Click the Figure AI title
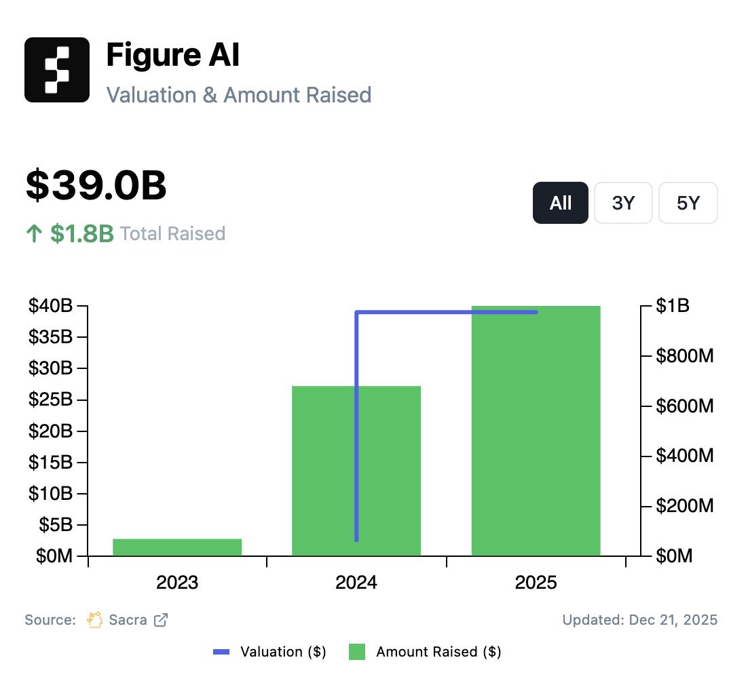This screenshot has height=700, width=748. tap(173, 56)
